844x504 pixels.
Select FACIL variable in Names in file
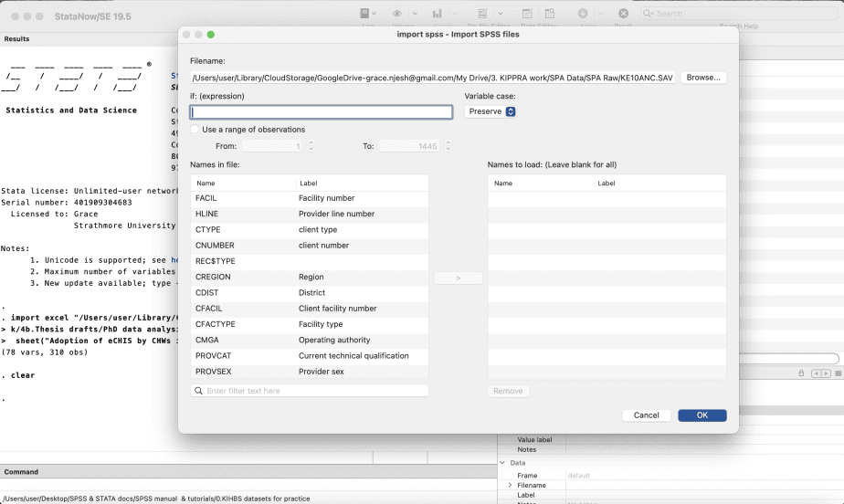point(206,198)
